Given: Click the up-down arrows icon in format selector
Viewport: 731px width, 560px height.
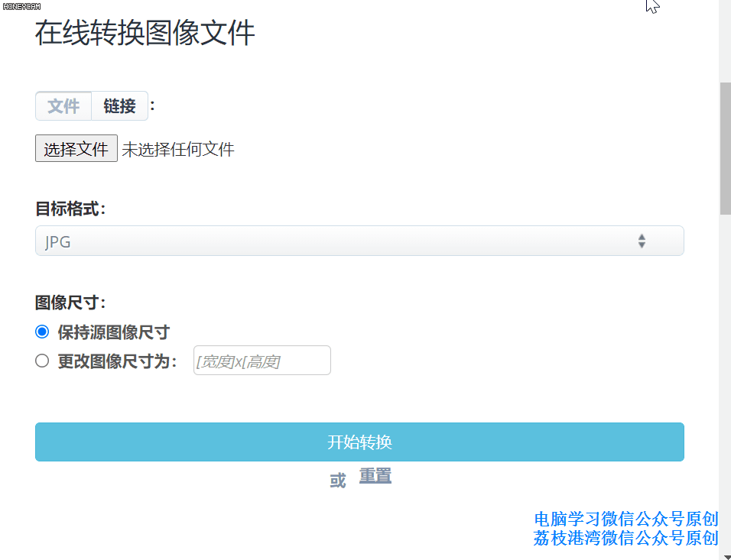Looking at the screenshot, I should [642, 241].
